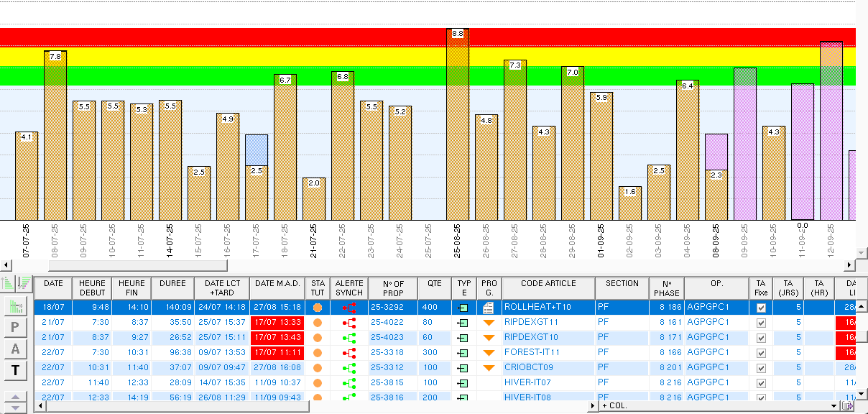
Task: Click the orange triangle for RIPDEXGT11
Action: click(489, 323)
